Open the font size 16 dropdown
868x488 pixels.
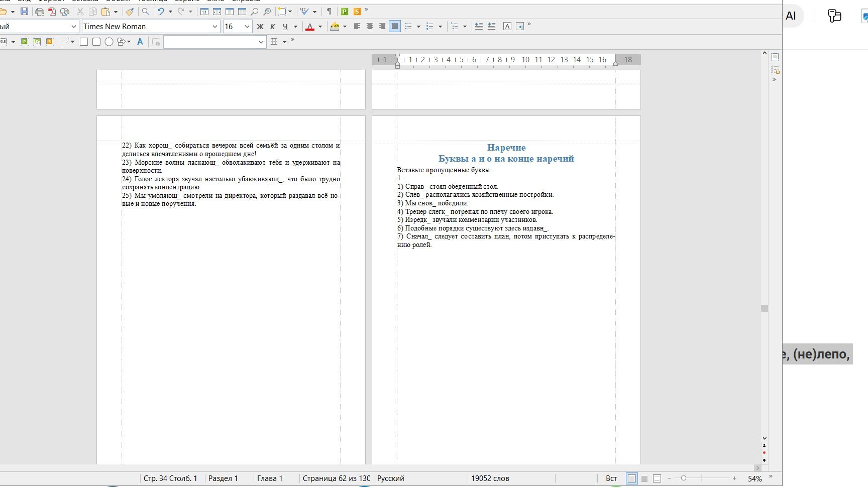coord(247,27)
